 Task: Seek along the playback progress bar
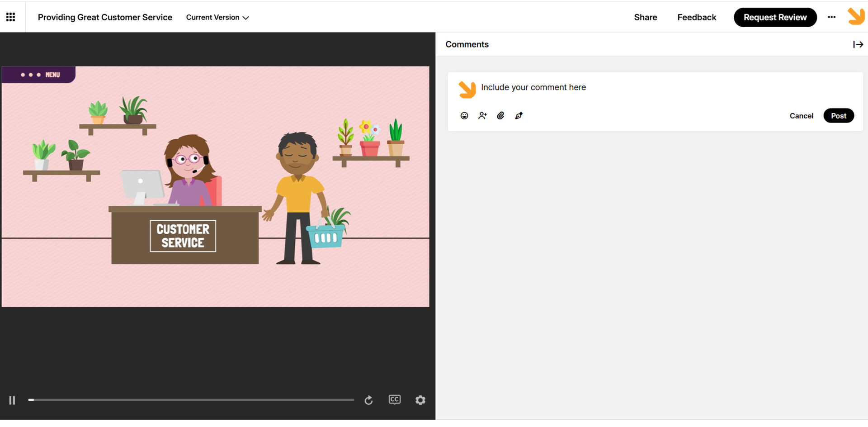click(191, 400)
